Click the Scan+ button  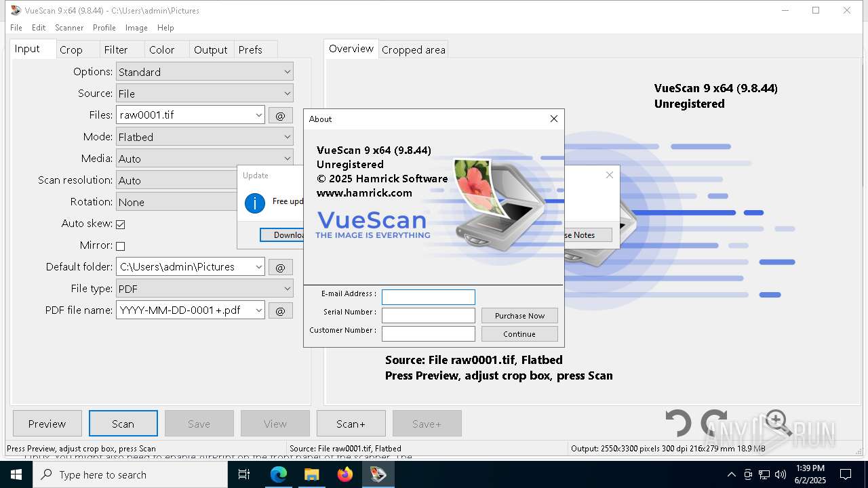(x=351, y=424)
